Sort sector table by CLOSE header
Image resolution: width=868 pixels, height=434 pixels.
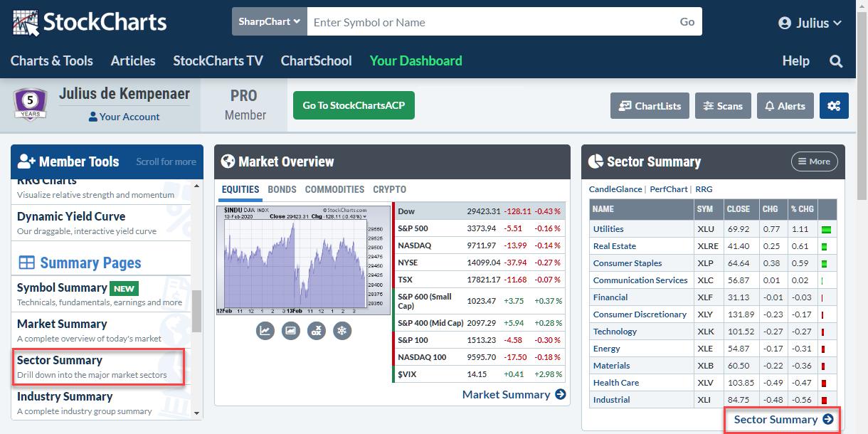point(738,209)
